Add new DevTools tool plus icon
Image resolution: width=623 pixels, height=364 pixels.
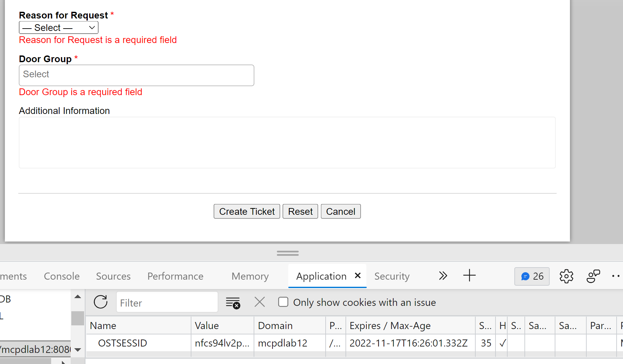click(469, 276)
